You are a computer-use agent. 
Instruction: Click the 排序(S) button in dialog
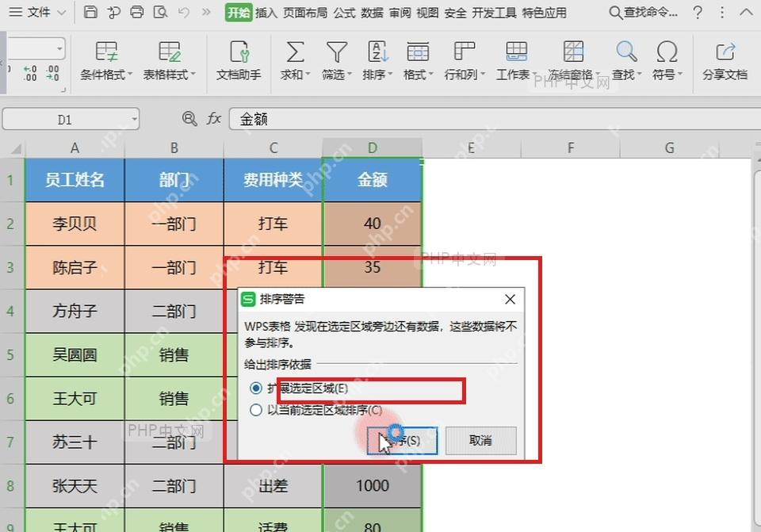pyautogui.click(x=403, y=440)
